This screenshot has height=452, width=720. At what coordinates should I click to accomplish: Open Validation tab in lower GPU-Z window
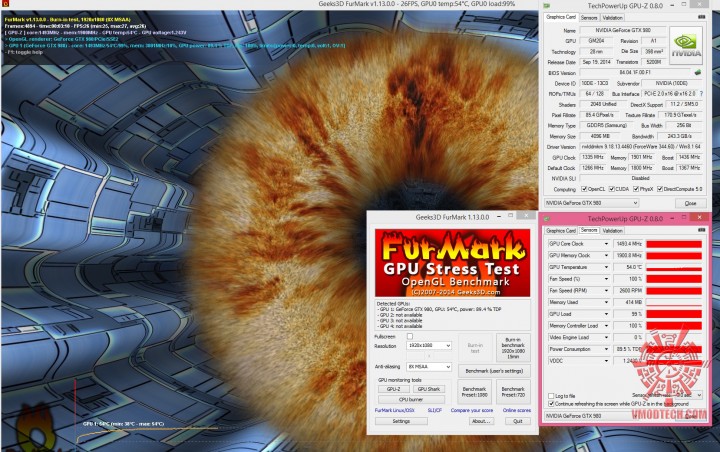point(612,231)
